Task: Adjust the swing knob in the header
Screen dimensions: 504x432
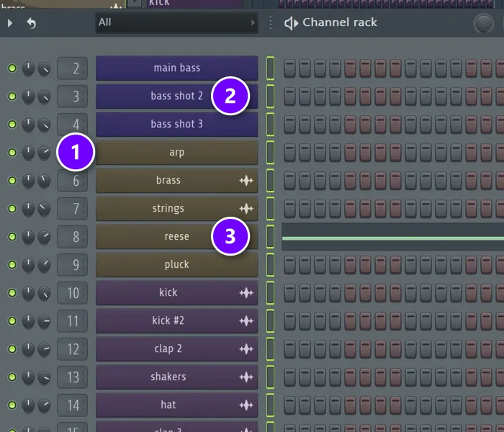Action: [x=483, y=24]
